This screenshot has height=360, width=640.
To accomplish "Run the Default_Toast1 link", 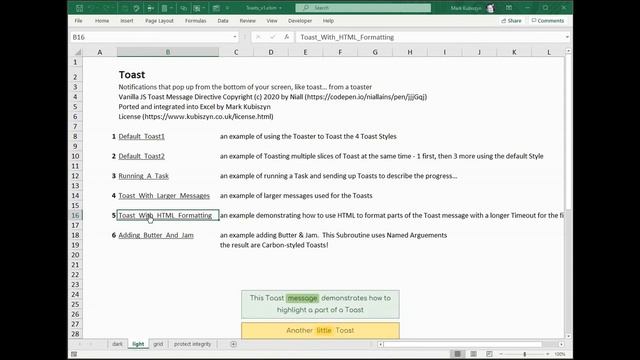I will [x=142, y=136].
